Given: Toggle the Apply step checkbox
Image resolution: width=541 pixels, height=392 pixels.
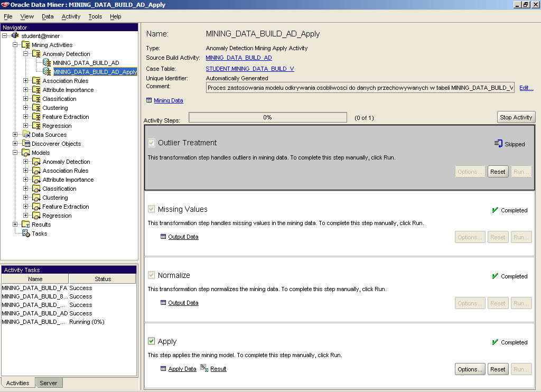Looking at the screenshot, I should click(151, 341).
